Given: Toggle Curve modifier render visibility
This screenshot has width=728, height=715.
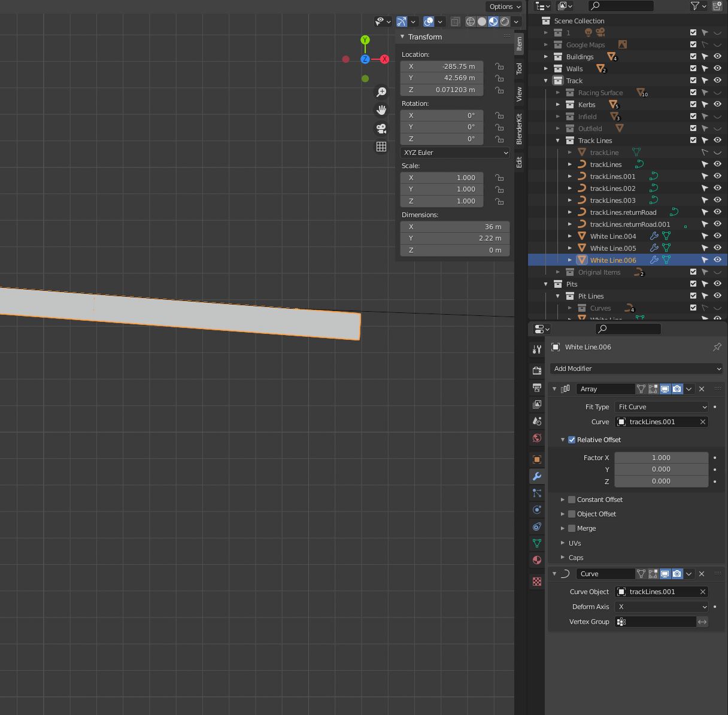Looking at the screenshot, I should point(677,574).
